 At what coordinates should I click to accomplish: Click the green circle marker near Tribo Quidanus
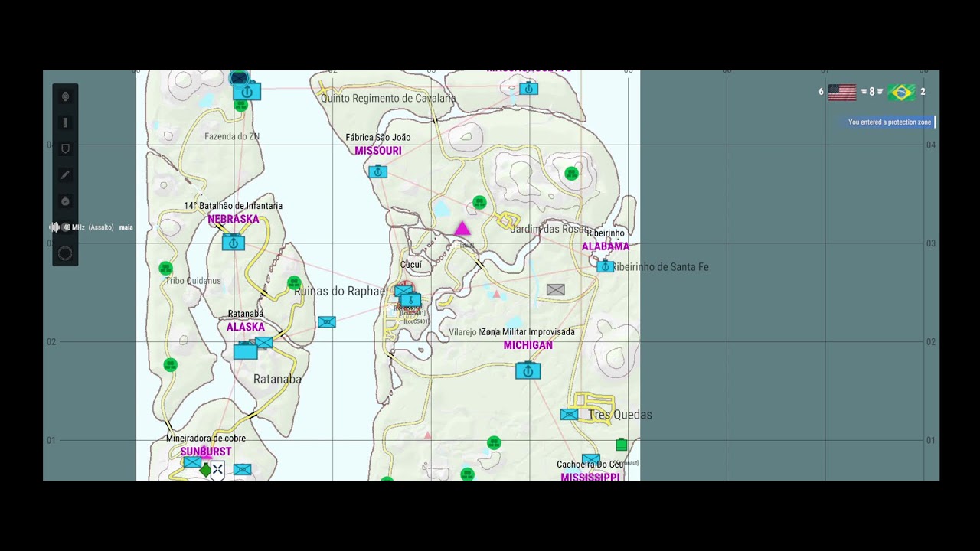(165, 268)
